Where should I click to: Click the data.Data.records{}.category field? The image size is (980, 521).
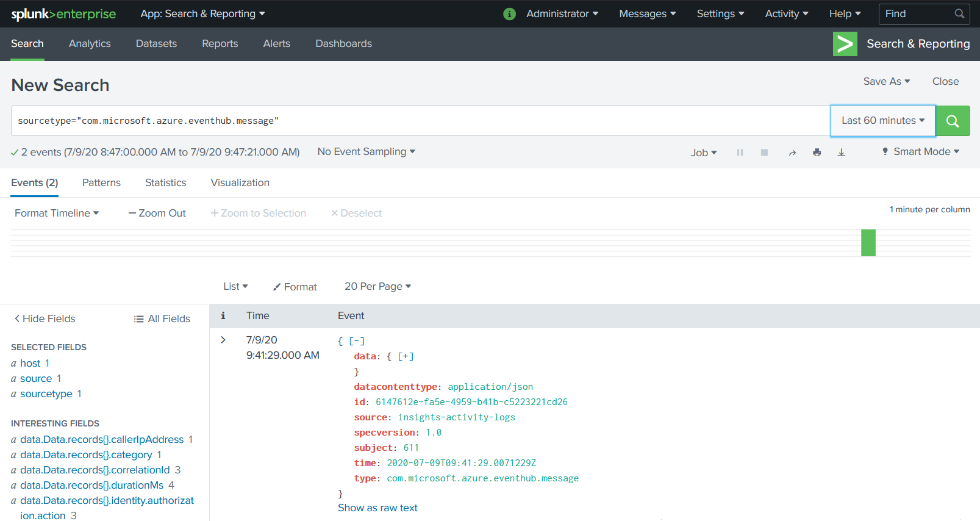pos(86,455)
